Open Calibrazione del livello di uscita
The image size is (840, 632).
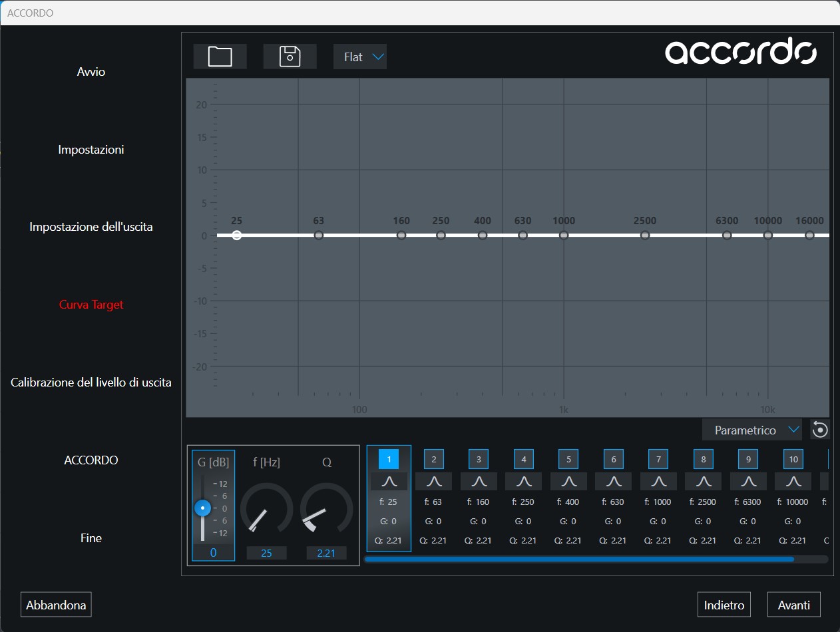pyautogui.click(x=91, y=383)
